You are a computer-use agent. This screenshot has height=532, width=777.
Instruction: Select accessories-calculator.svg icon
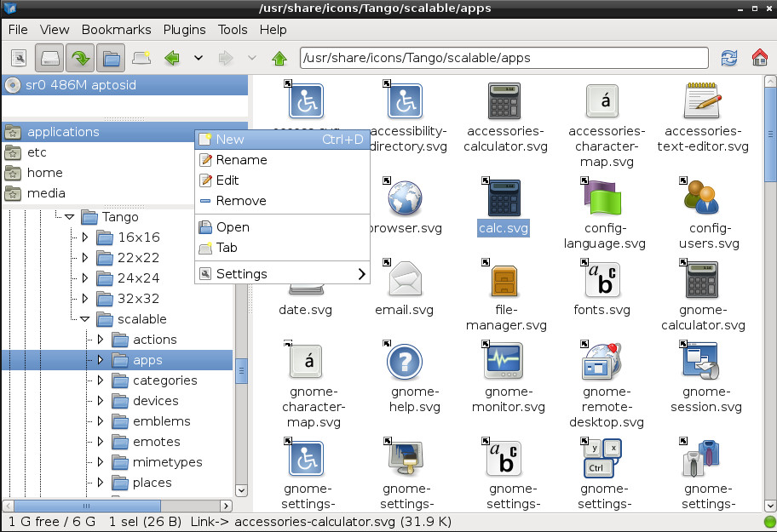click(504, 101)
